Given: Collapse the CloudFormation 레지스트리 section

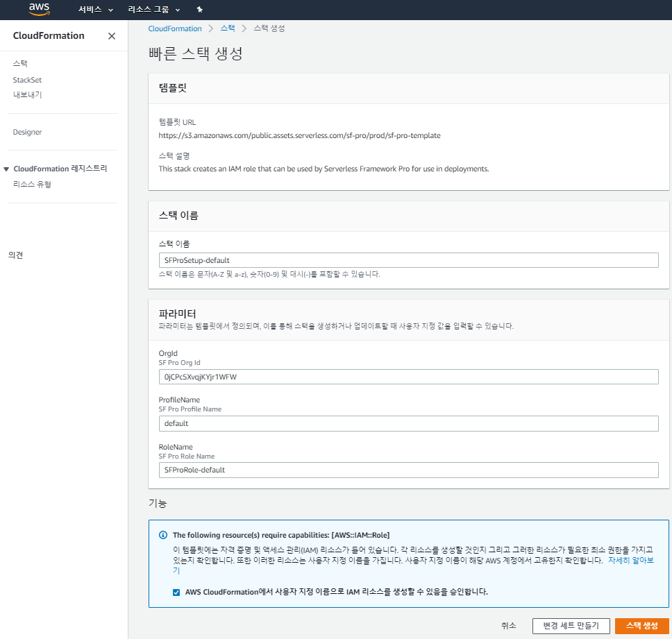Looking at the screenshot, I should [x=6, y=169].
